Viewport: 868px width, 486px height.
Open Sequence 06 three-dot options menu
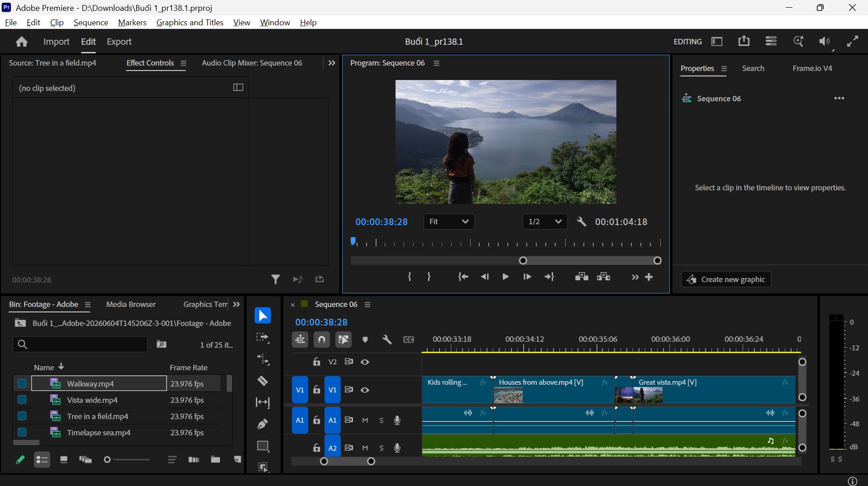pos(839,98)
